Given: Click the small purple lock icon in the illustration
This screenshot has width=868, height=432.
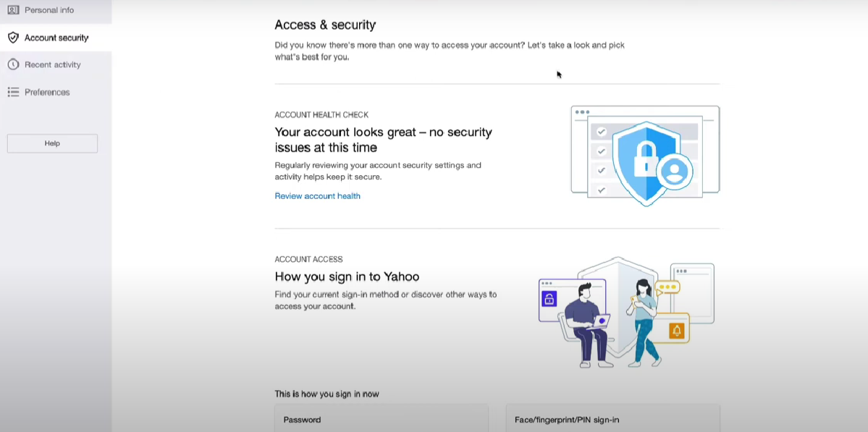Looking at the screenshot, I should pyautogui.click(x=550, y=298).
